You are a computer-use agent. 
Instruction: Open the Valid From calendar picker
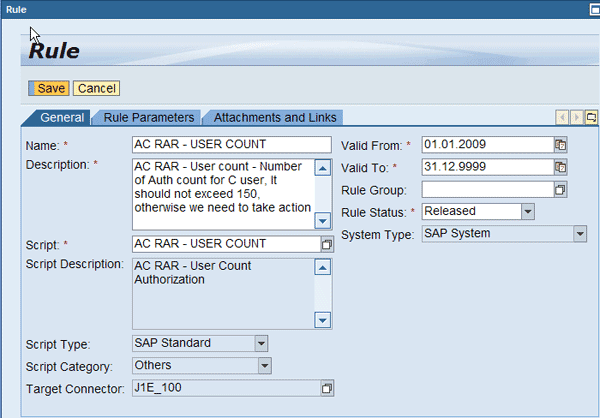pyautogui.click(x=561, y=145)
